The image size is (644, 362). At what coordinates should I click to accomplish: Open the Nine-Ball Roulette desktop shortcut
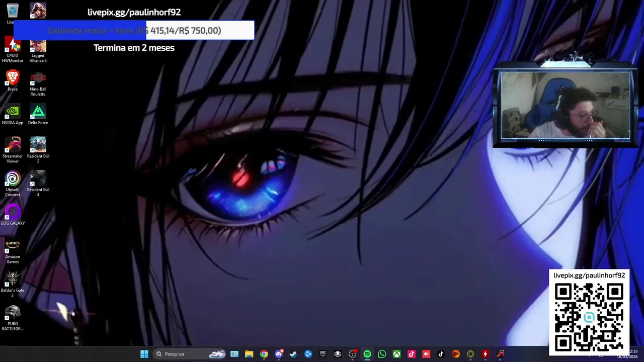pyautogui.click(x=38, y=83)
